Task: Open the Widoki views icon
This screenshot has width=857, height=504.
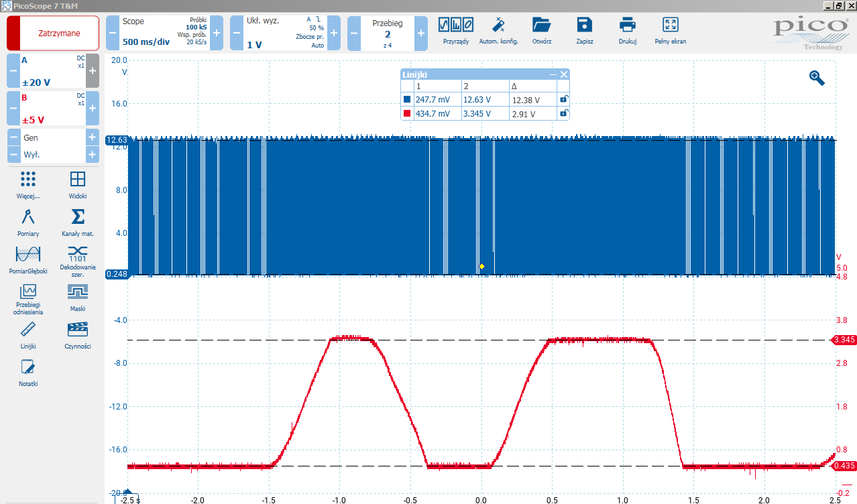Action: [x=78, y=184]
